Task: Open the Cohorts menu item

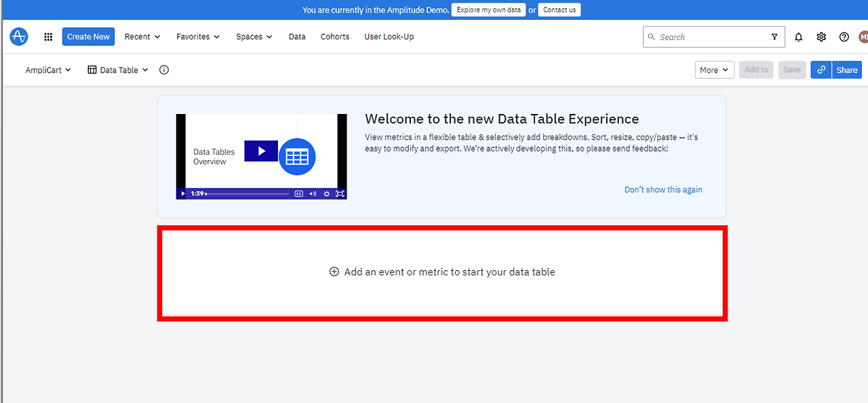Action: (335, 37)
